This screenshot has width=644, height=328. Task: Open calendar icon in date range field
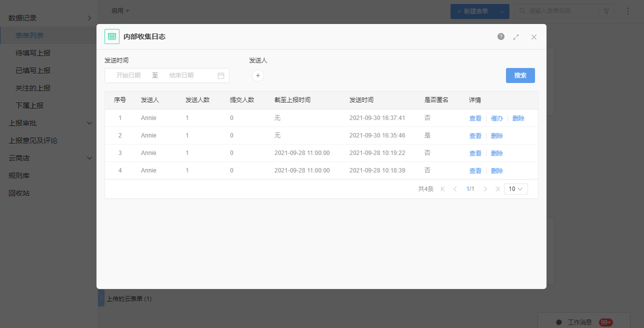(x=221, y=75)
